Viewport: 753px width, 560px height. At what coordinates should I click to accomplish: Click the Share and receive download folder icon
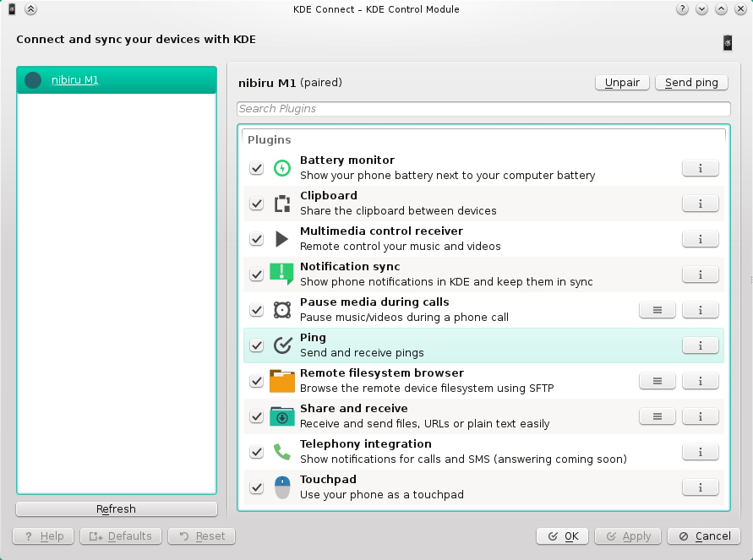pos(282,416)
